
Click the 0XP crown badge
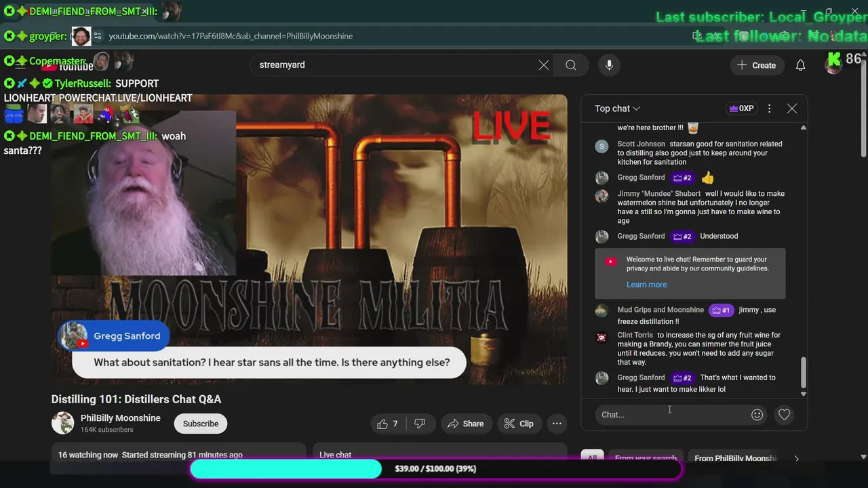741,108
